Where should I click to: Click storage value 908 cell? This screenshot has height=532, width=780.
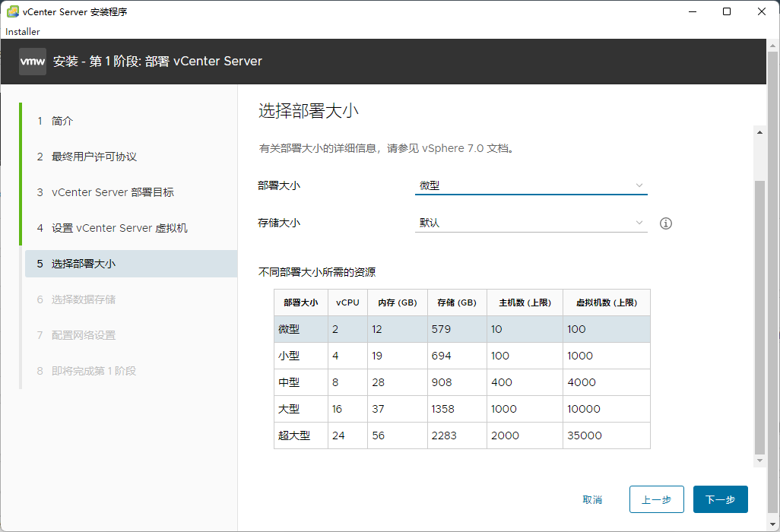[457, 382]
